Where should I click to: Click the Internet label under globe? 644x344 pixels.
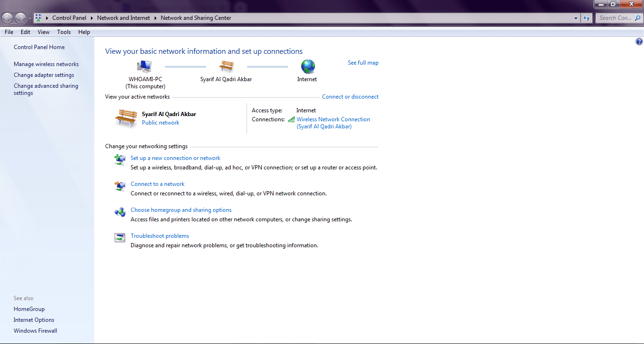click(307, 79)
